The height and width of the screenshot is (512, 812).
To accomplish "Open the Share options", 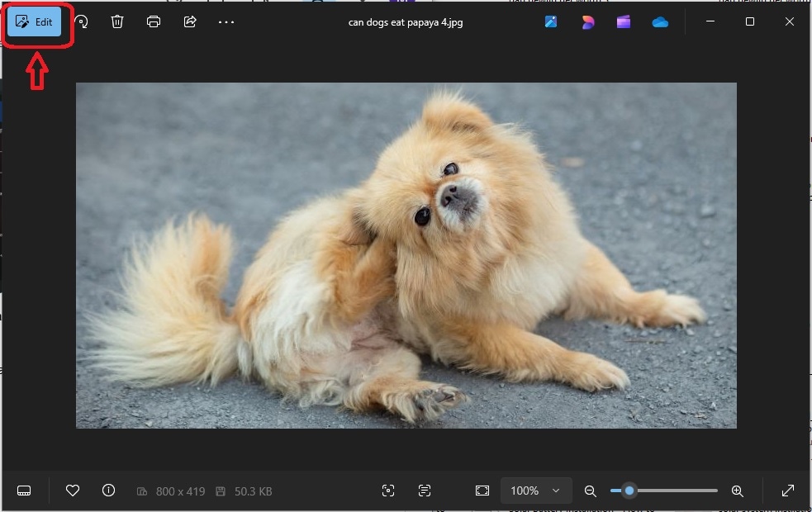I will coord(190,22).
